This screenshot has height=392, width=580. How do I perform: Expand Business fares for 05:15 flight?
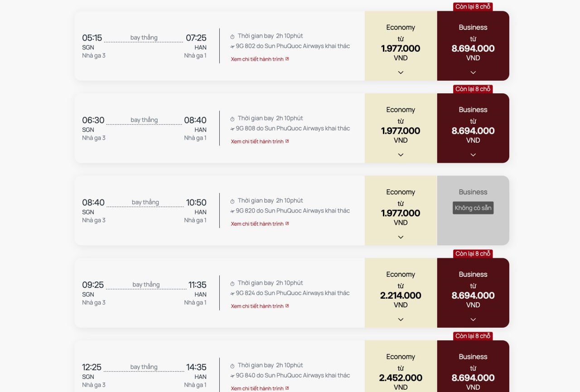[x=473, y=73]
